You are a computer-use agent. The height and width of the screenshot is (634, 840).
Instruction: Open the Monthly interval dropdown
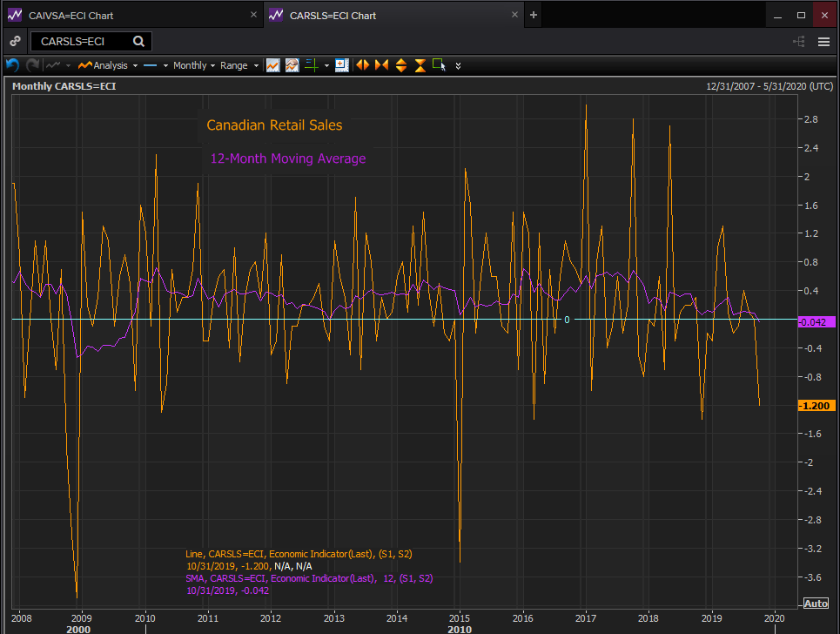pyautogui.click(x=194, y=65)
